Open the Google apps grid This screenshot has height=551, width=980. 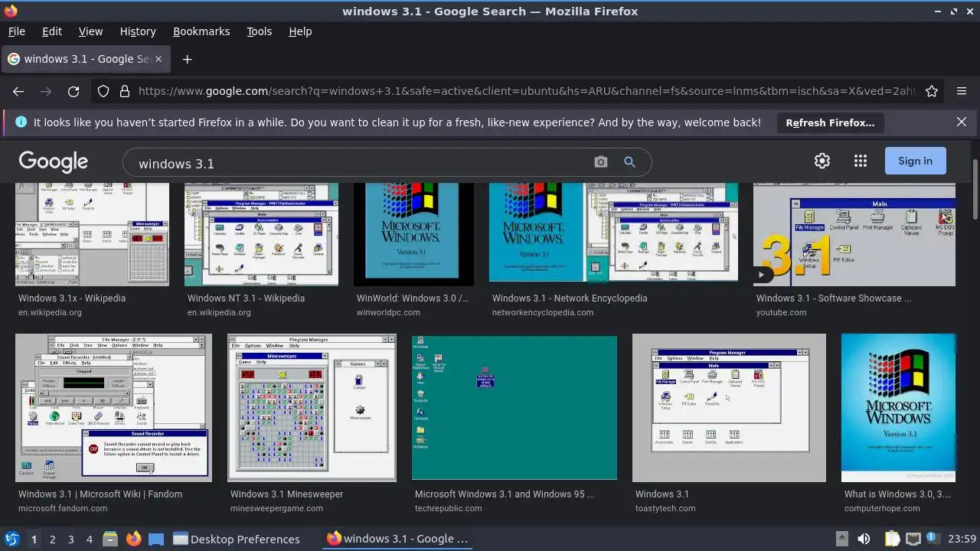click(x=861, y=161)
